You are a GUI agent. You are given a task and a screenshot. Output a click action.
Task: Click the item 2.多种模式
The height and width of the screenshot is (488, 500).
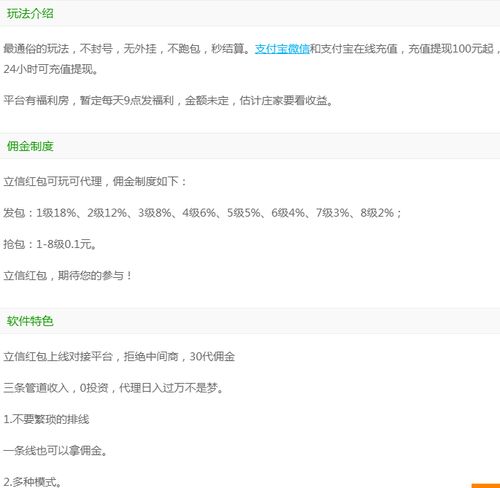pyautogui.click(x=33, y=482)
